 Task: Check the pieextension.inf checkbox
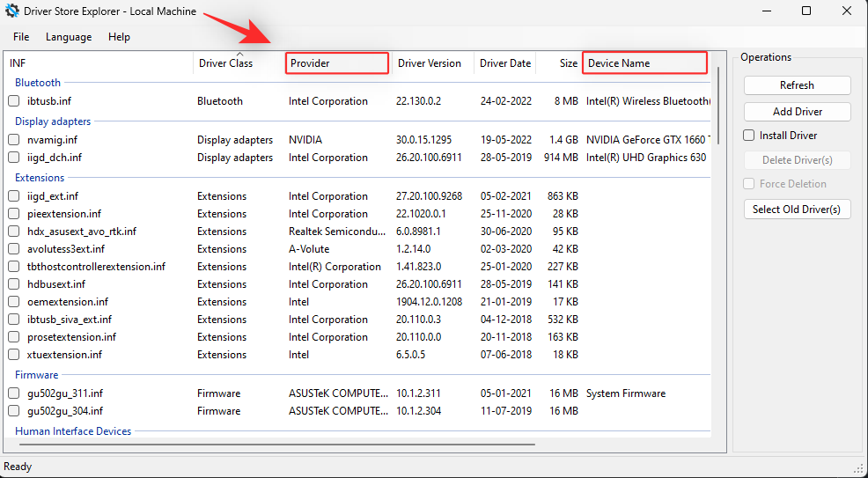[x=14, y=214]
